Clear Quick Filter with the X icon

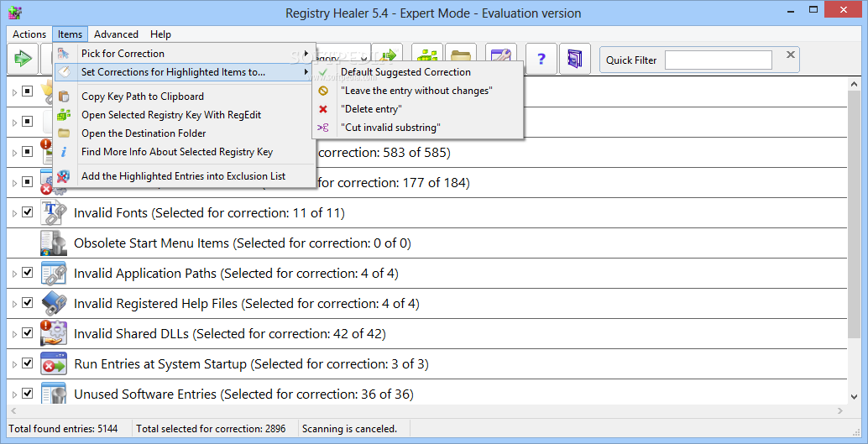point(791,55)
